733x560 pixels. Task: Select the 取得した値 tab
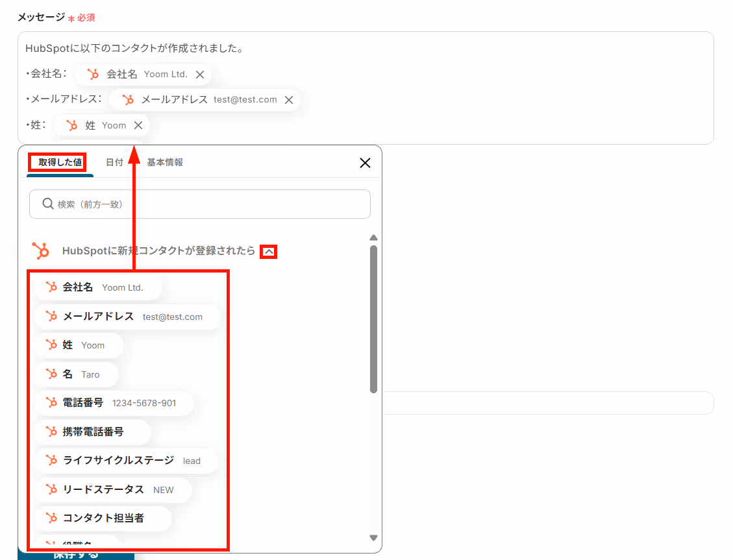60,162
